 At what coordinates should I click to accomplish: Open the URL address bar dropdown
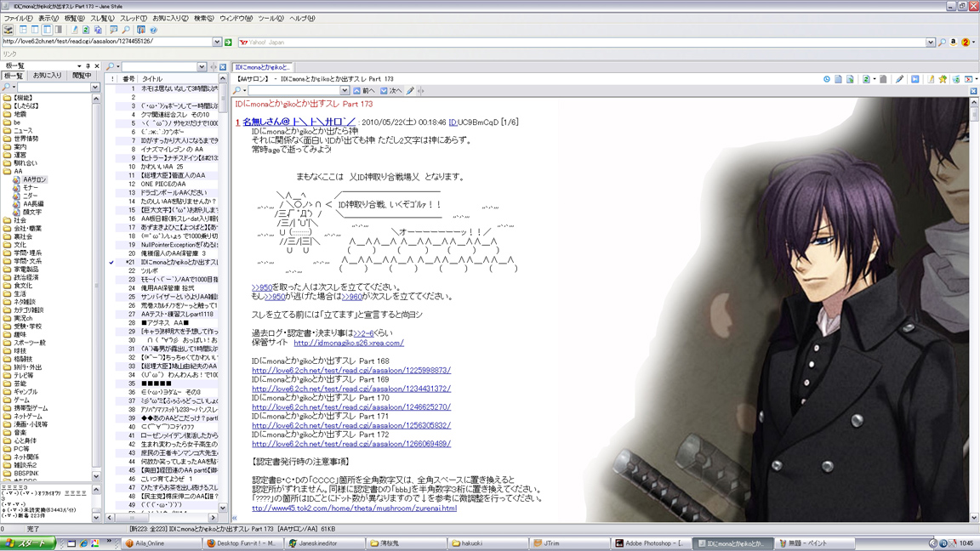tap(217, 42)
